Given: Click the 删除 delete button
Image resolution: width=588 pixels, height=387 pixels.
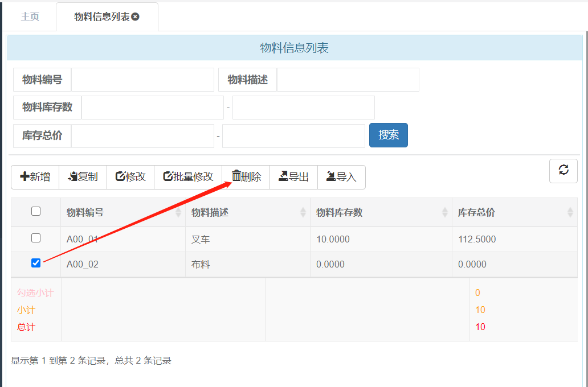Looking at the screenshot, I should point(246,177).
